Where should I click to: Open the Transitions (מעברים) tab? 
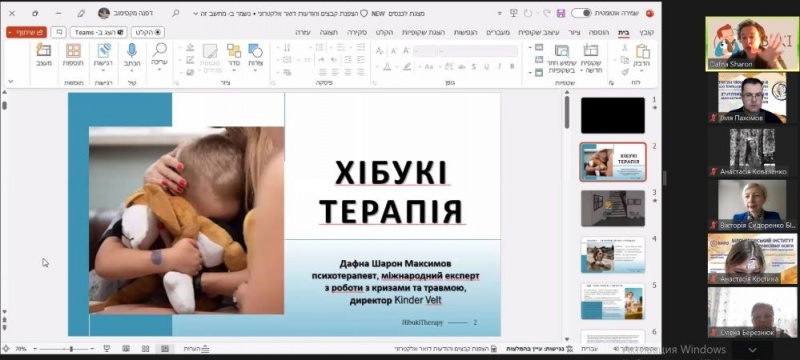pyautogui.click(x=497, y=32)
